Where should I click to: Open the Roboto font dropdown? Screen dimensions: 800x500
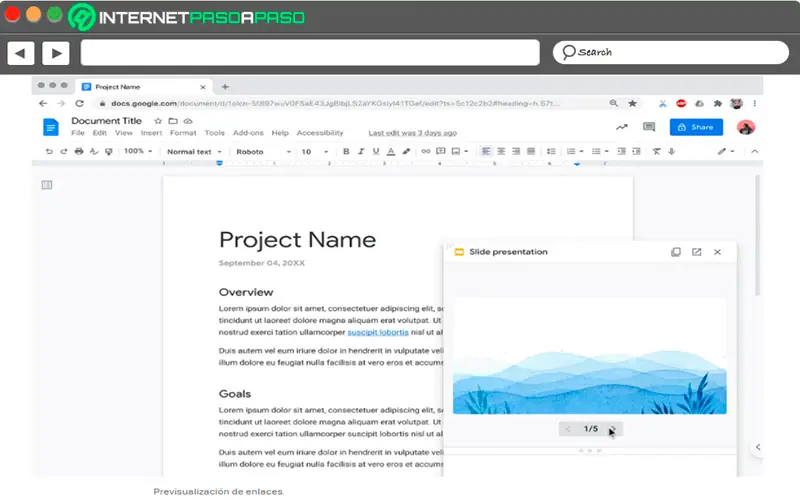pyautogui.click(x=263, y=152)
